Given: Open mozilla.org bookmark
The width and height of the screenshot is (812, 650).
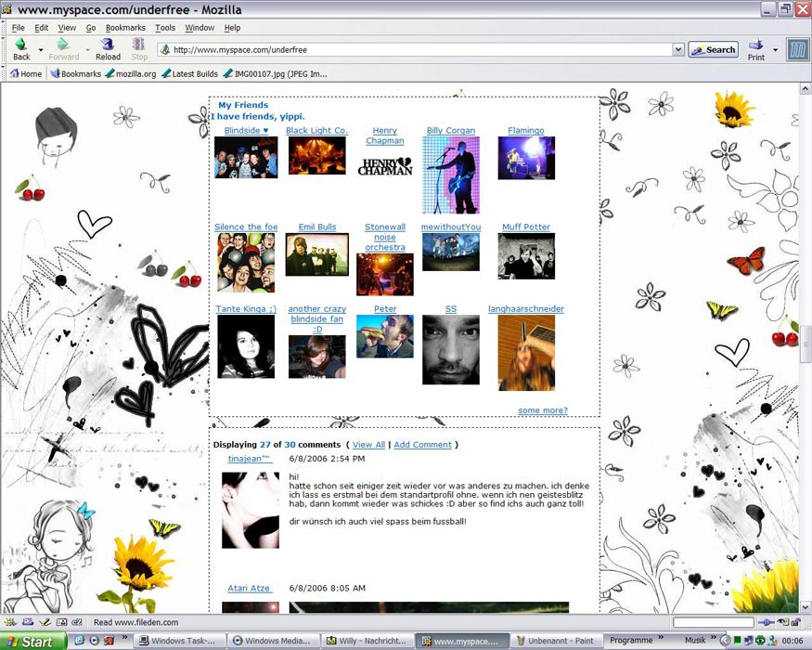Looking at the screenshot, I should coord(131,73).
